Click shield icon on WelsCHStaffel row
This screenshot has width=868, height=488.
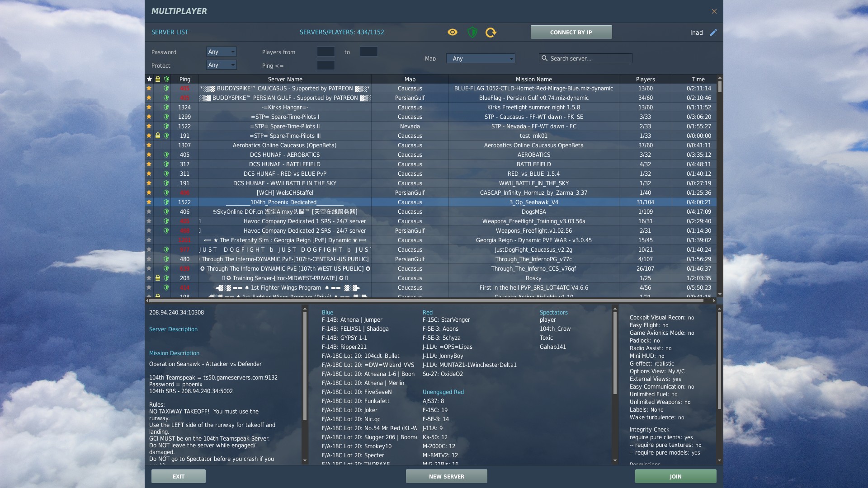166,192
